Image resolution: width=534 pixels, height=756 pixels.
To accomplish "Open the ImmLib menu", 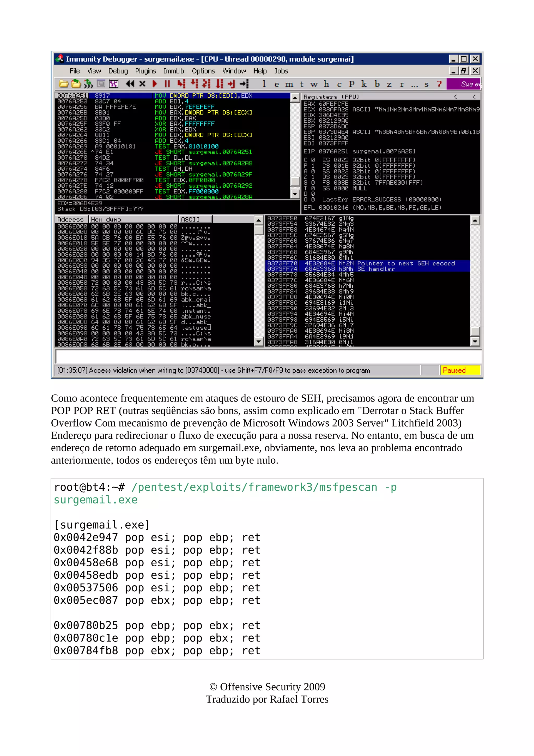I will 174,71.
